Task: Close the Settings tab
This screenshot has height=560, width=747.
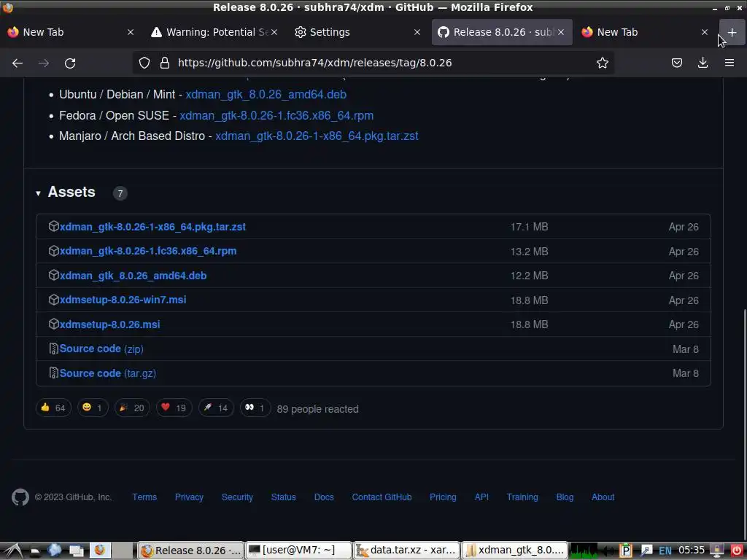Action: [x=417, y=32]
